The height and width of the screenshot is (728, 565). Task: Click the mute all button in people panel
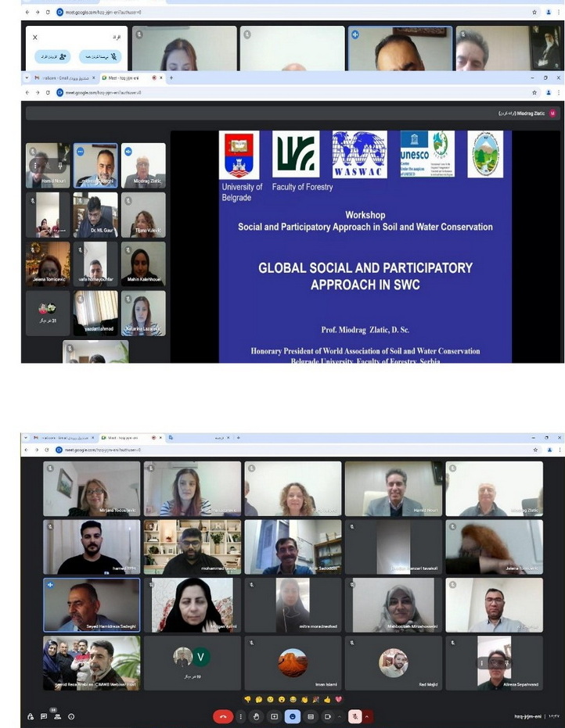100,57
